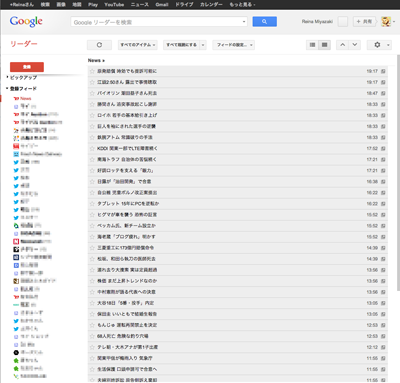The width and height of the screenshot is (400, 383).
Task: Star the ベッカム氏 article row
Action: click(92, 226)
